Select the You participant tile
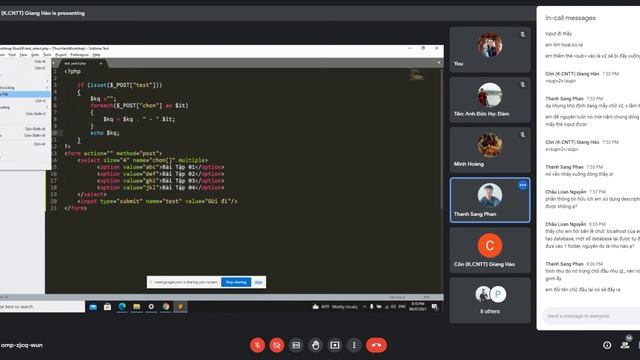Viewport: 640px width, 360px height. tap(490, 49)
